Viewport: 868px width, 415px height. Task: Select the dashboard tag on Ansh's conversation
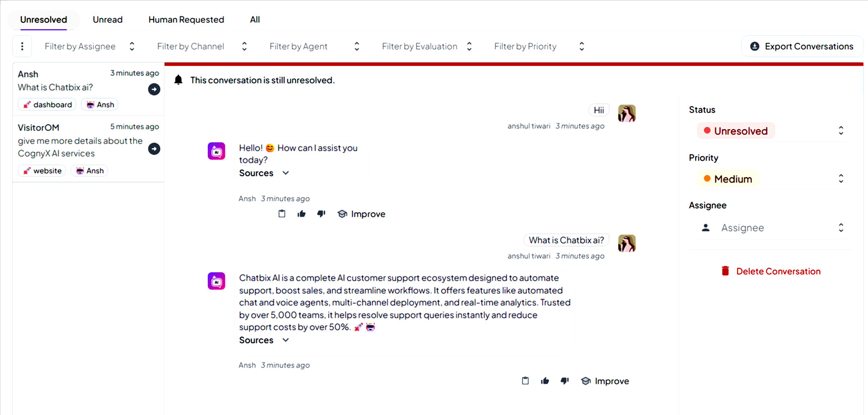pyautogui.click(x=47, y=105)
